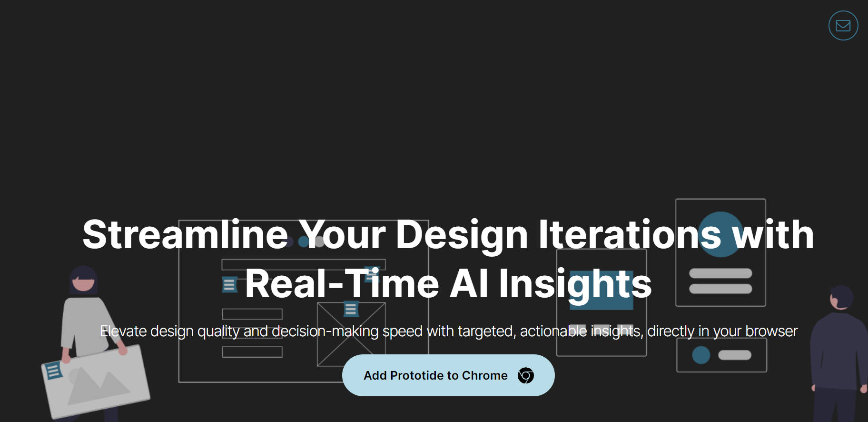Image resolution: width=868 pixels, height=422 pixels.
Task: Click the small blue dot in the bottom-right card
Action: (700, 355)
